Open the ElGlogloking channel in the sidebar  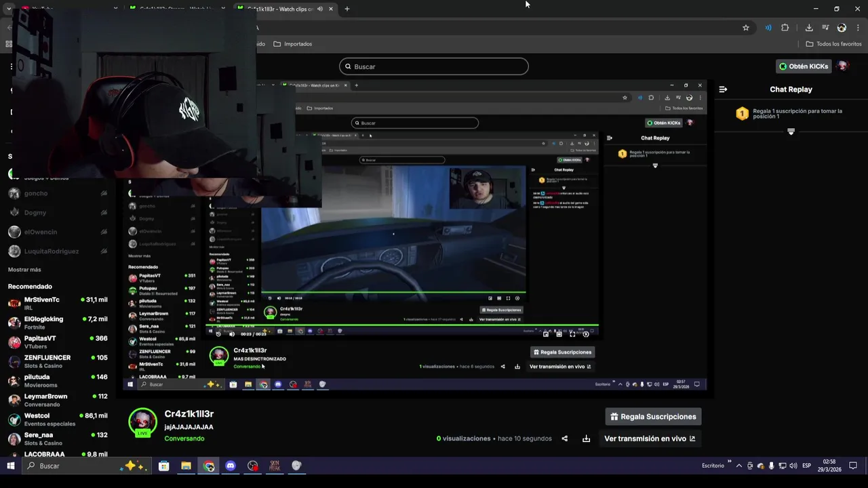click(58, 323)
